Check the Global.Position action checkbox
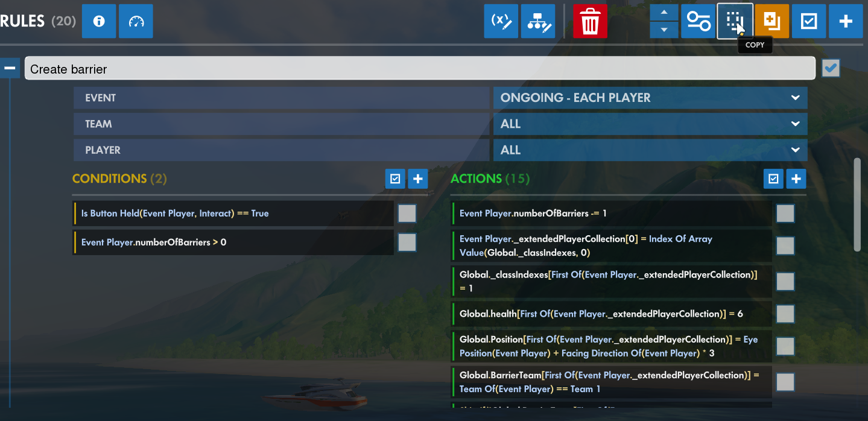The width and height of the screenshot is (868, 421). tap(785, 346)
